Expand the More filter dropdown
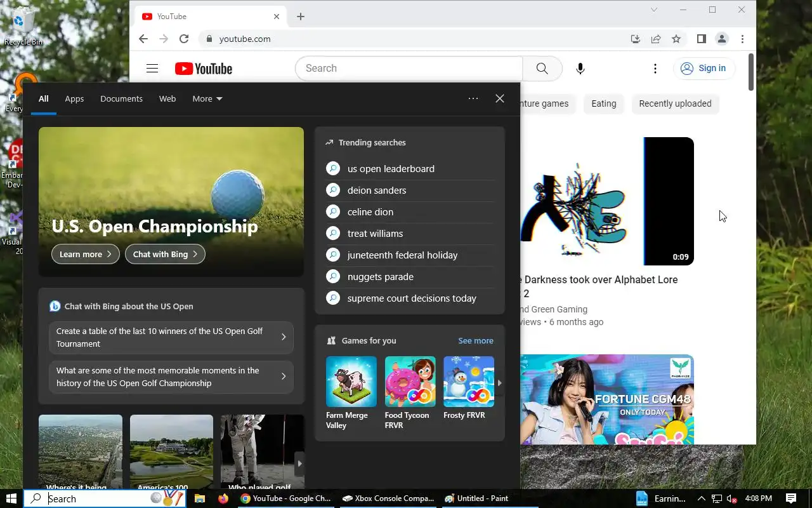This screenshot has height=508, width=812. [207, 98]
